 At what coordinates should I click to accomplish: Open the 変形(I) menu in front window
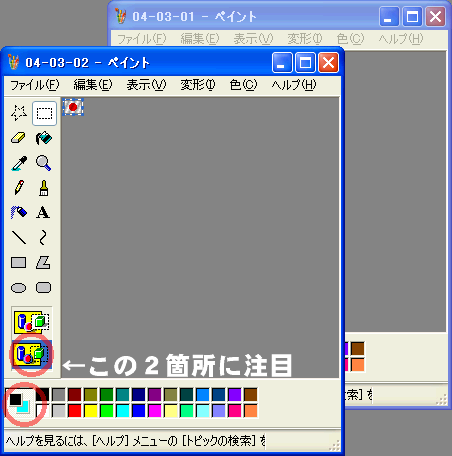(x=198, y=85)
